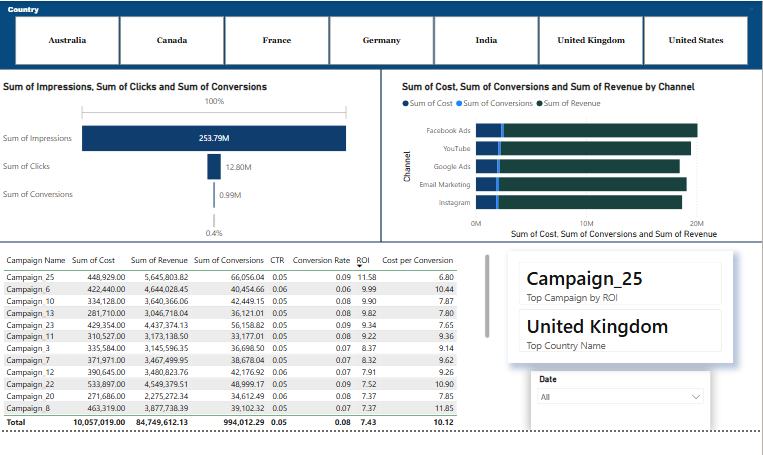Viewport: 763px width, 455px height.
Task: Select the Sum of Clicks funnel bar
Action: pos(214,166)
